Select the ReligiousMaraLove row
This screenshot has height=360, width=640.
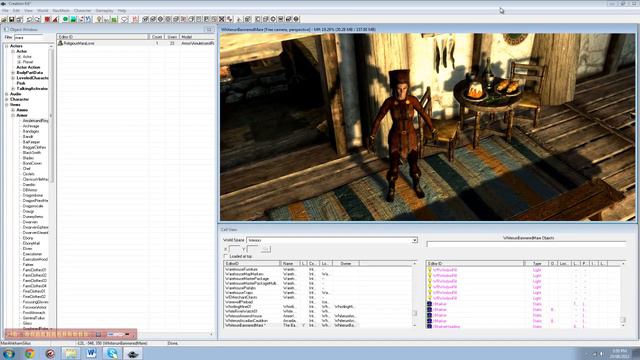click(136, 43)
